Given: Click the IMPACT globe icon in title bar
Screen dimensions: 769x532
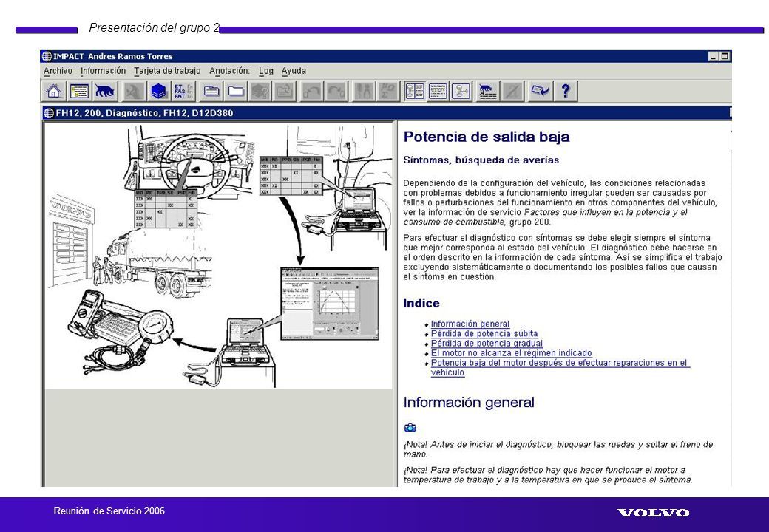Looking at the screenshot, I should click(x=47, y=56).
